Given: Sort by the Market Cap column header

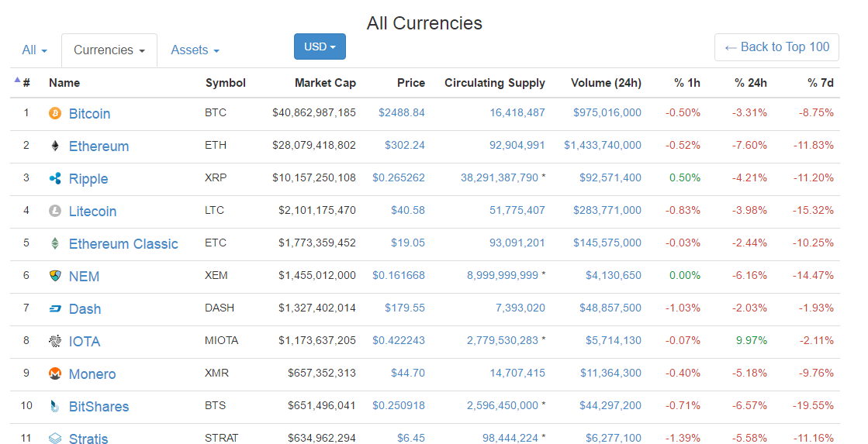Looking at the screenshot, I should tap(325, 83).
